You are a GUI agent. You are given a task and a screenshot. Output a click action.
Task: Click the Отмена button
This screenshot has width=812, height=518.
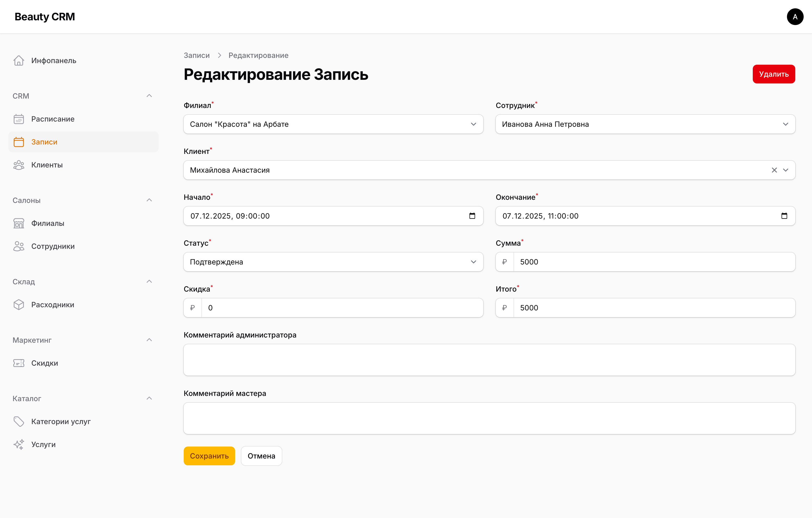tap(261, 456)
